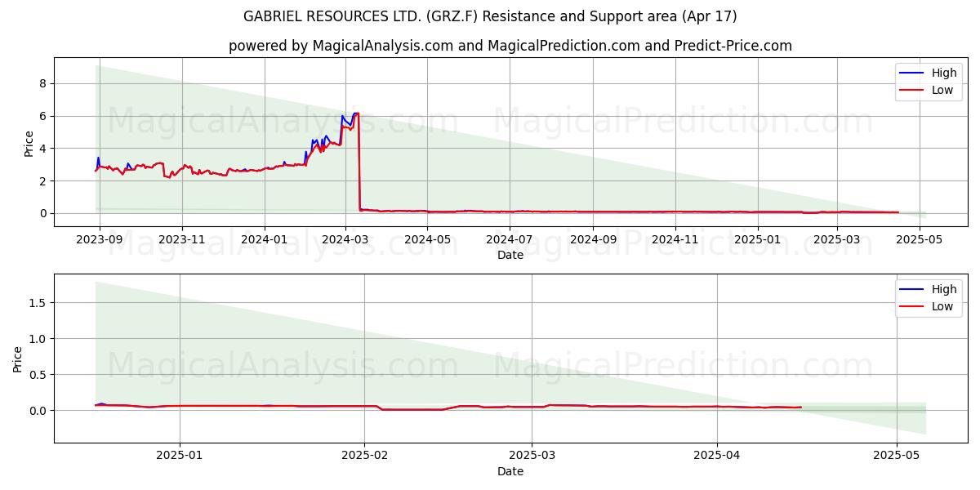980x490 pixels.
Task: Click the price value 0.0 on bottom axis
Action: pos(39,410)
